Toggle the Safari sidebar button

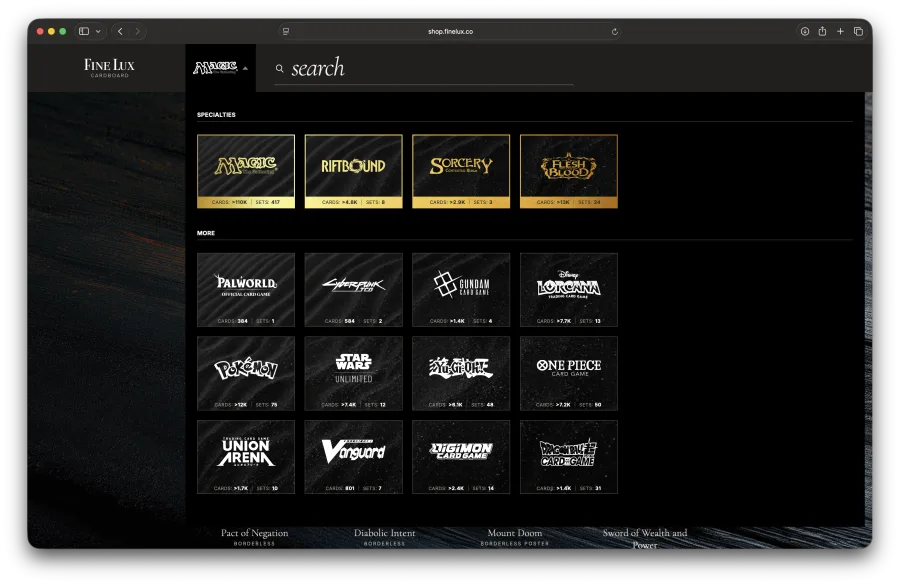tap(84, 32)
